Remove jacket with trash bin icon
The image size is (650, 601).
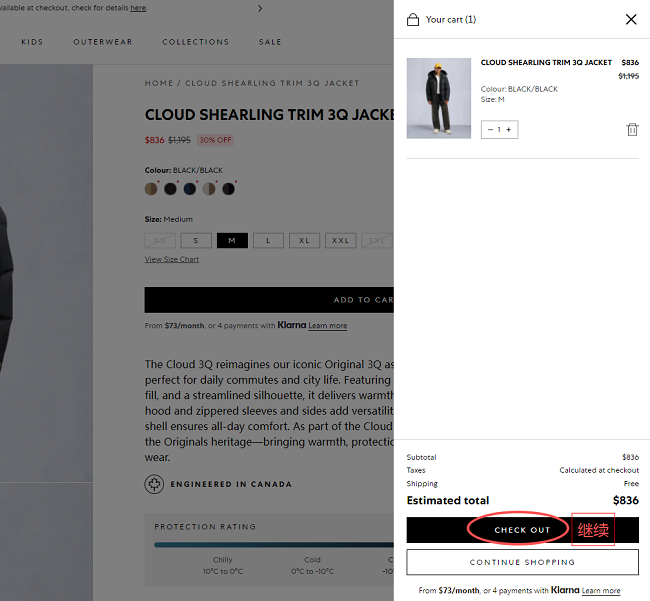632,130
